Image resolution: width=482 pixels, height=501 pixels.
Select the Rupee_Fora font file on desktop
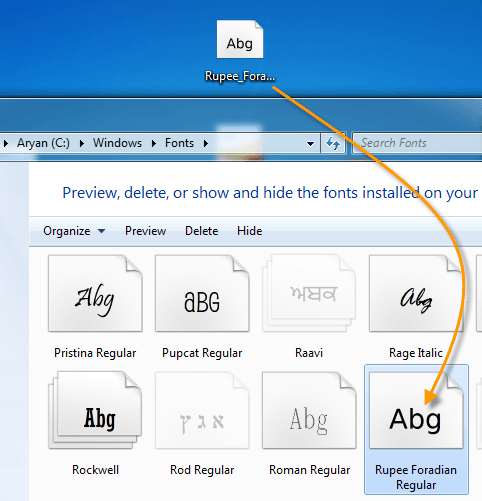click(240, 51)
